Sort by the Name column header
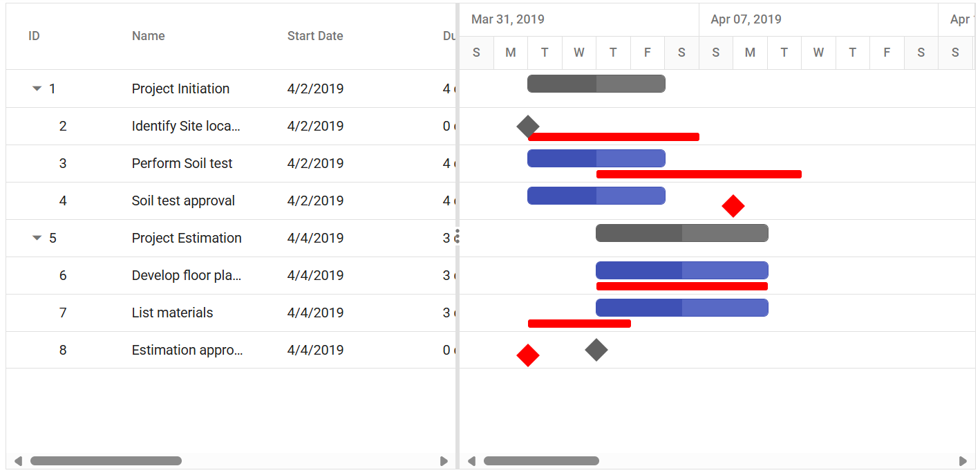Screen dimensions: 980x475 149,36
